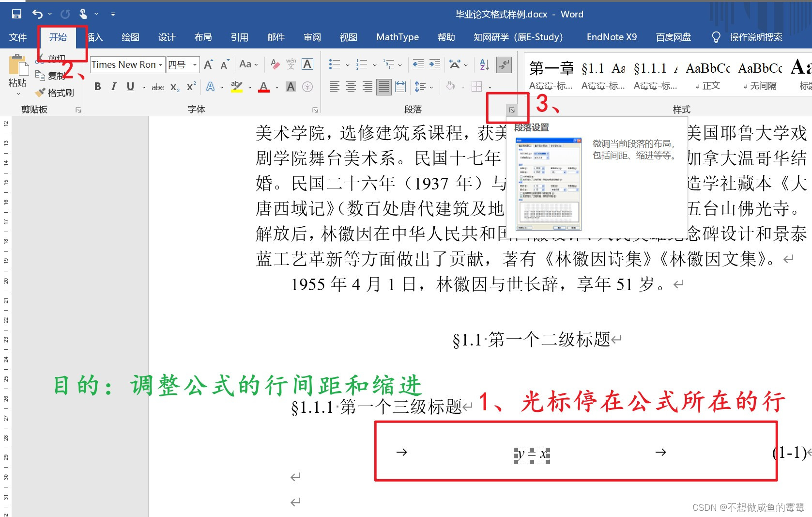Align text right
Screen dimensions: 812x517
[368, 87]
